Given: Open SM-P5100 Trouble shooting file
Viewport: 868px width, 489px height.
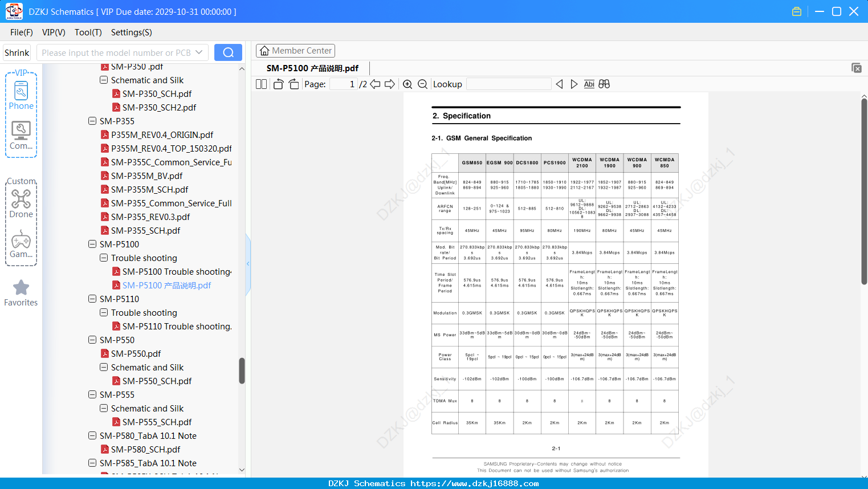Looking at the screenshot, I should [177, 271].
